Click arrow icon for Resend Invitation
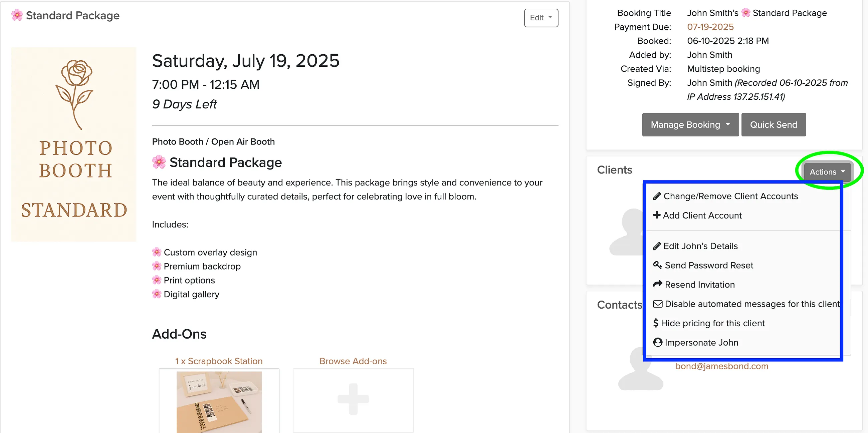The image size is (868, 433). tap(657, 285)
